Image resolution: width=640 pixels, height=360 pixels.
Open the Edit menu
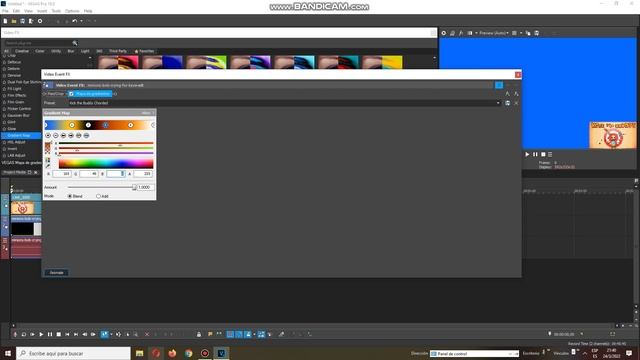click(x=16, y=11)
